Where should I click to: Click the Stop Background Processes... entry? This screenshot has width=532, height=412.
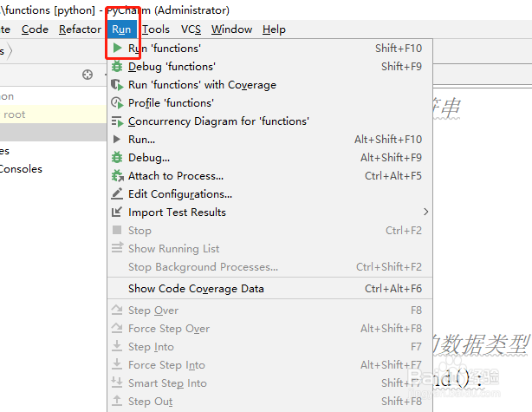point(269,267)
